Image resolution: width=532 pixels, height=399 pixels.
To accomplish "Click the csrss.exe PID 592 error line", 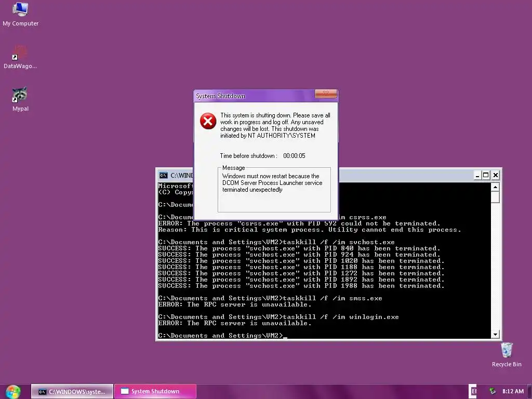I will [x=299, y=223].
